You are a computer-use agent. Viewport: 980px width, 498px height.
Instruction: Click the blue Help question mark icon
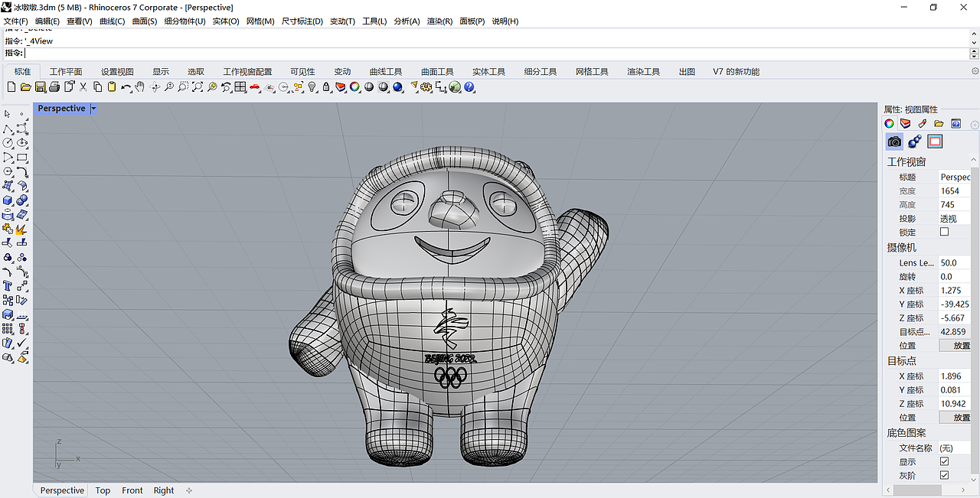click(x=469, y=87)
